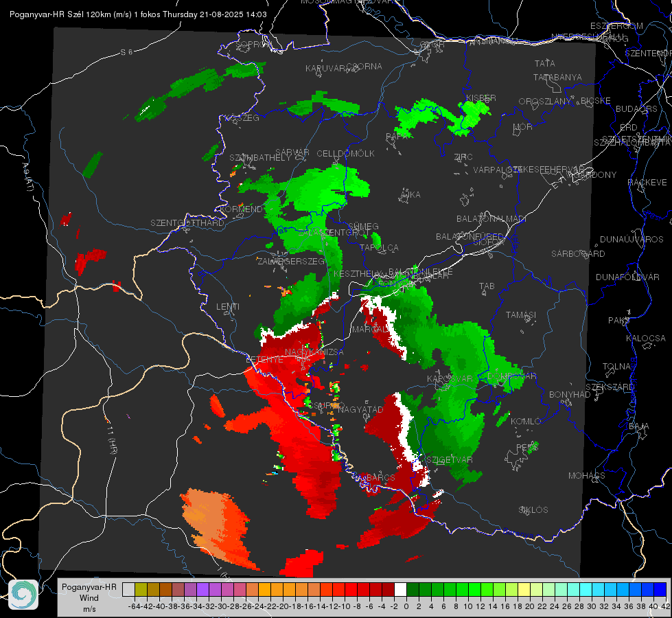This screenshot has height=618, width=672.
Task: Click the KALOCSA label
Action: tap(646, 339)
